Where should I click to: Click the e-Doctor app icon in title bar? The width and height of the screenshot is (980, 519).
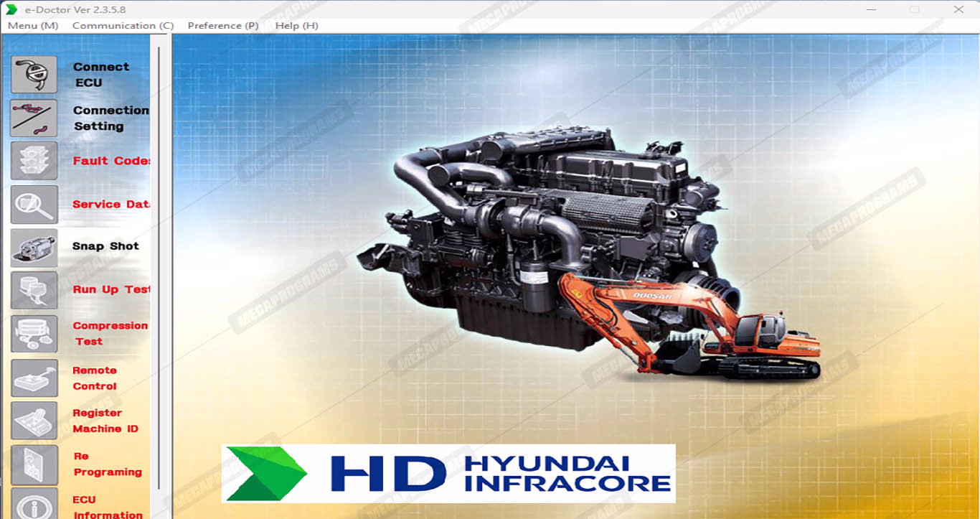pos(11,9)
